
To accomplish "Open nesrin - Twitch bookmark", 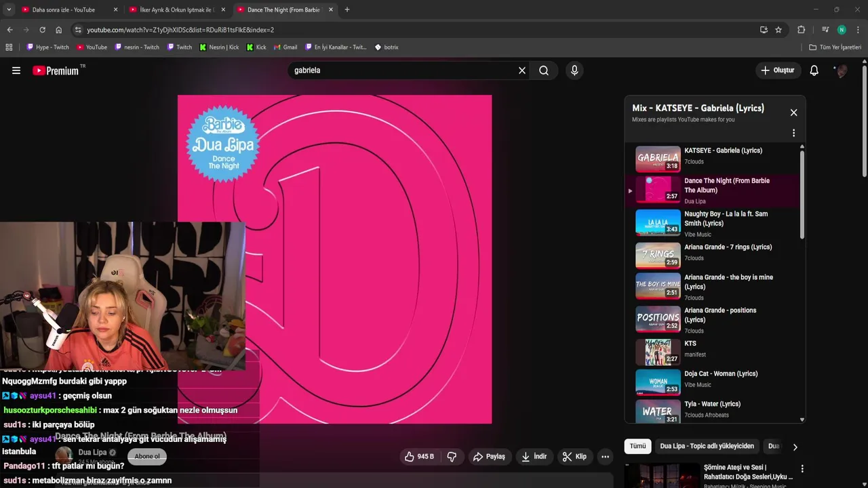I will tap(137, 47).
